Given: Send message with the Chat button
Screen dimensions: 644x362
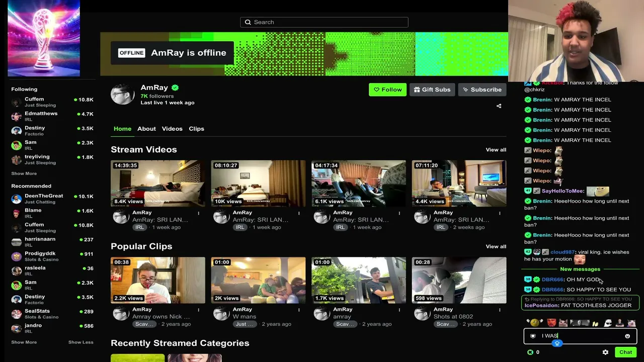Looking at the screenshot, I should [x=625, y=352].
